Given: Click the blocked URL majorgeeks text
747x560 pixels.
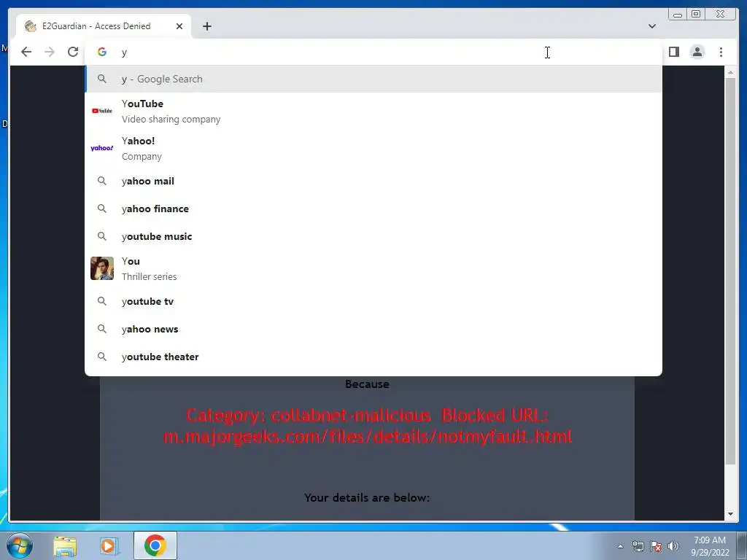Looking at the screenshot, I should (368, 436).
